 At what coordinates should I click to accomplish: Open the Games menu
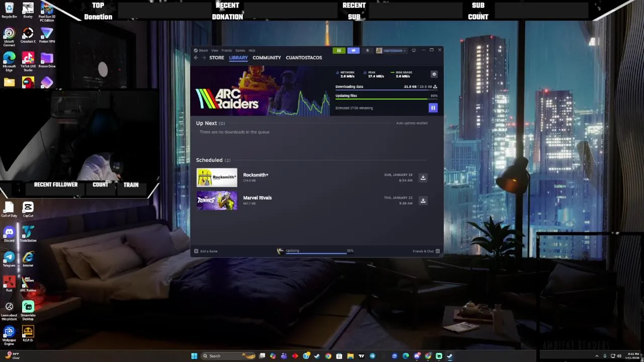(240, 50)
